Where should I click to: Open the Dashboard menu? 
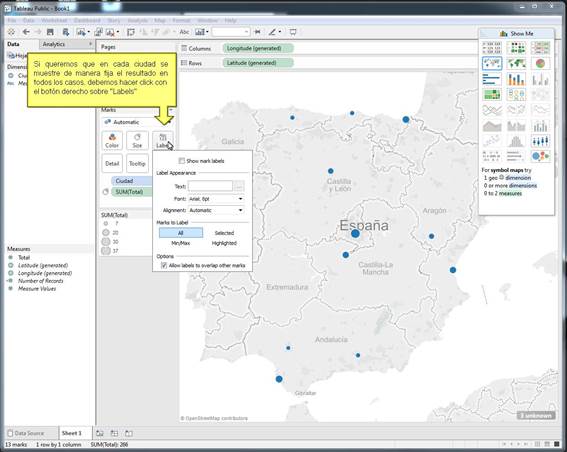point(87,20)
